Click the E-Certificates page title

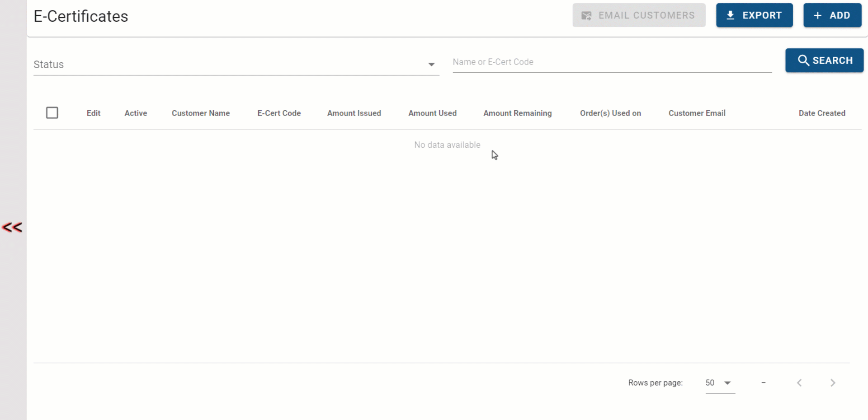(81, 16)
